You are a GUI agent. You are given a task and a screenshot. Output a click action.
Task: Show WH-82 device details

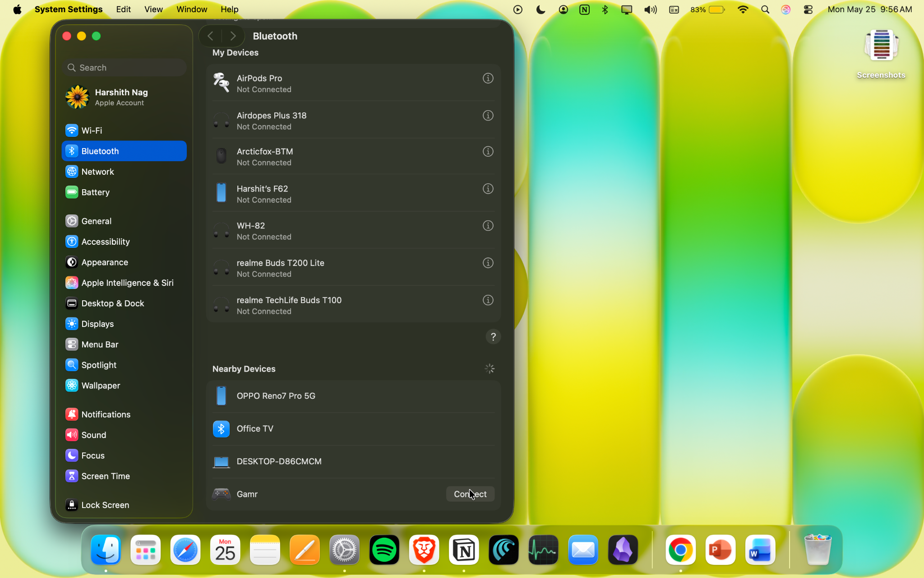click(x=488, y=226)
